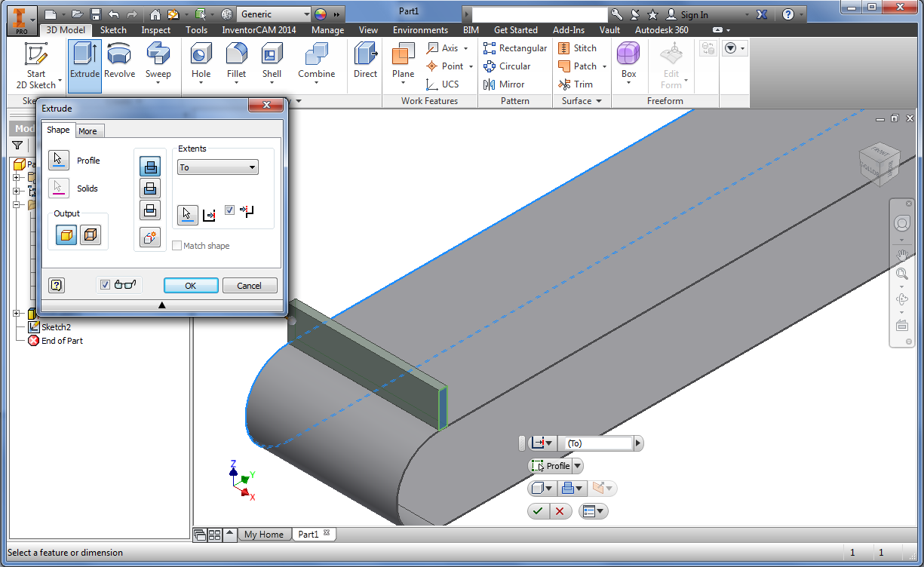
Task: Click Cancel in the Extrude dialog
Action: point(250,286)
